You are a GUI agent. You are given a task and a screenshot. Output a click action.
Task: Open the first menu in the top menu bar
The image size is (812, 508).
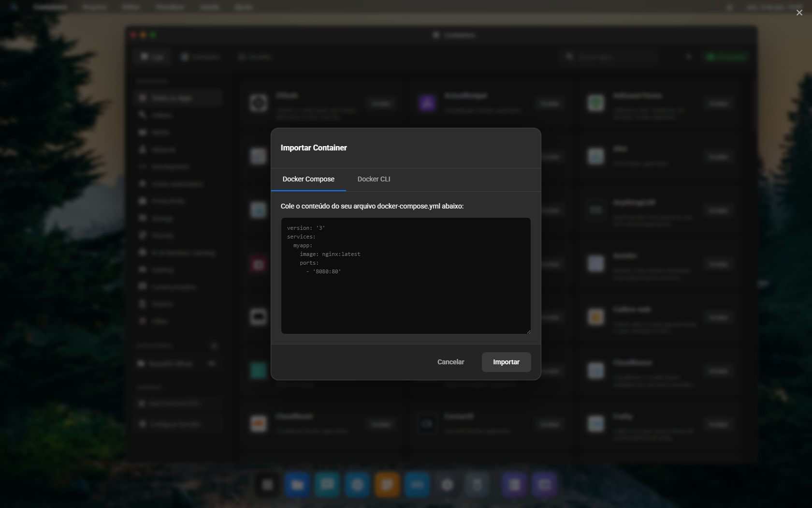(x=50, y=7)
